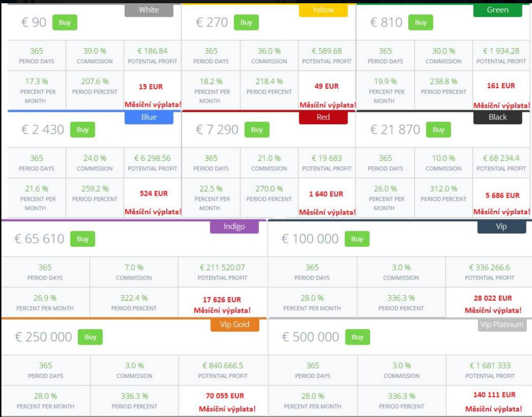
Task: Choose the Red plan tag
Action: point(323,118)
